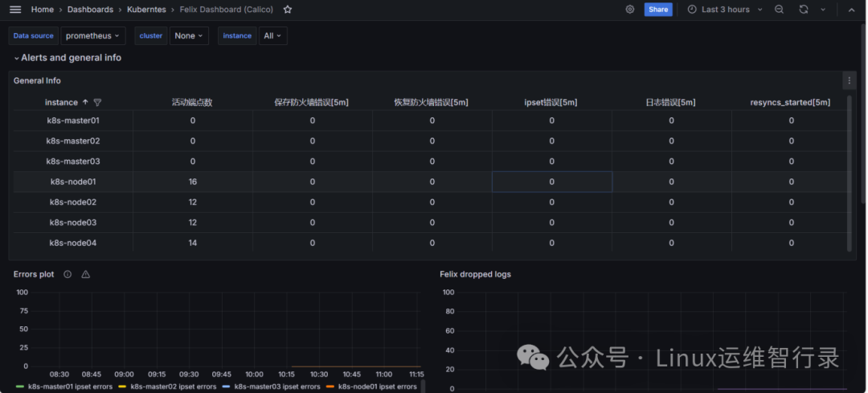
Task: Click Felix Dashboard (Calico) breadcrumb
Action: coord(226,10)
